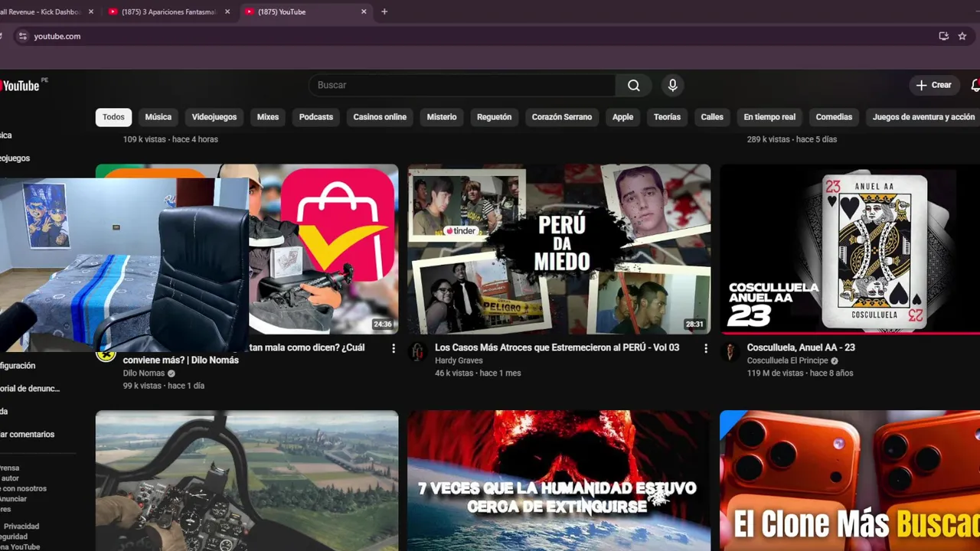Select the Misterio filter chip
The width and height of the screenshot is (980, 551).
[442, 117]
